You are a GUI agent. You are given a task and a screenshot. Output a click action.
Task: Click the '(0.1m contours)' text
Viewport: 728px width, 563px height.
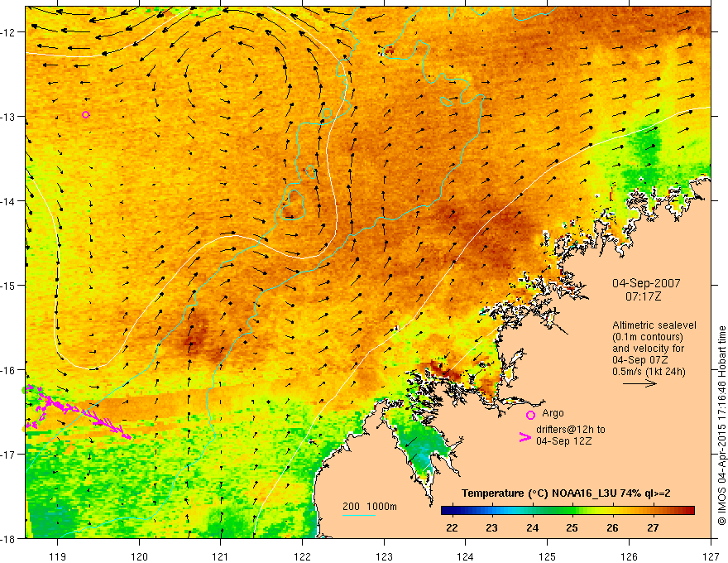pos(648,337)
